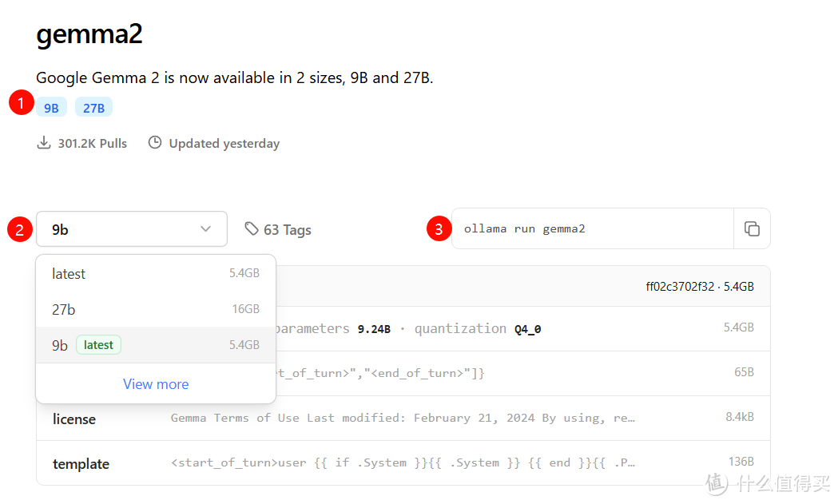Open the license file row
The height and width of the screenshot is (504, 838).
coord(74,419)
